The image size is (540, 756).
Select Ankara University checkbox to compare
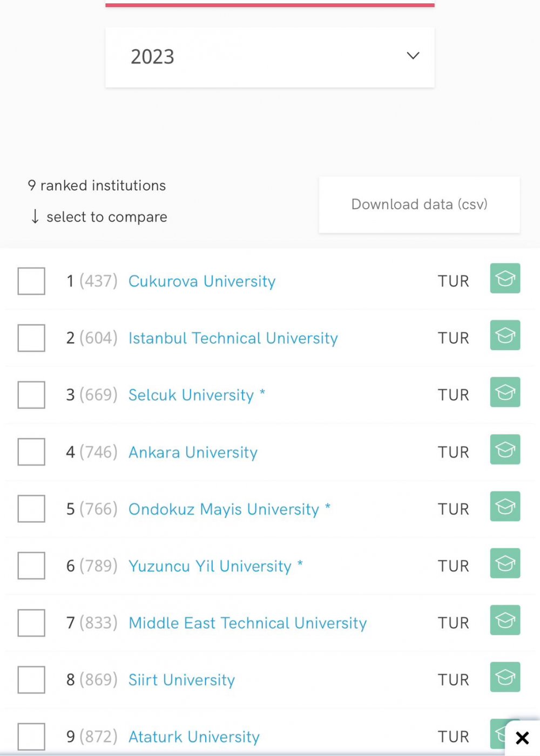point(31,452)
